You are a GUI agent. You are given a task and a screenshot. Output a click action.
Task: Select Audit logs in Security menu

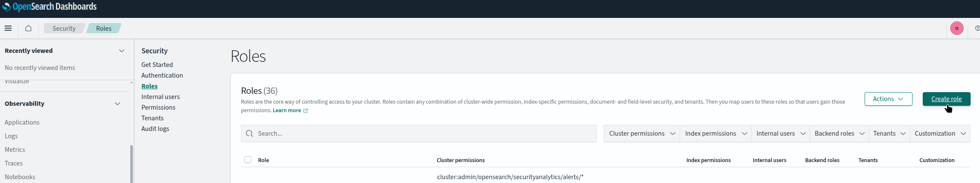click(155, 129)
